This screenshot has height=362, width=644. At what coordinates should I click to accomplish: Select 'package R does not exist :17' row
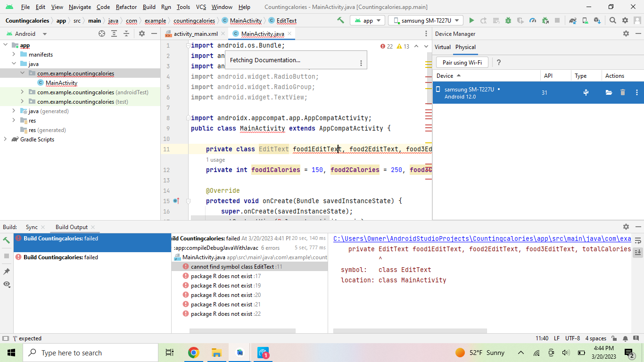[x=250, y=276]
